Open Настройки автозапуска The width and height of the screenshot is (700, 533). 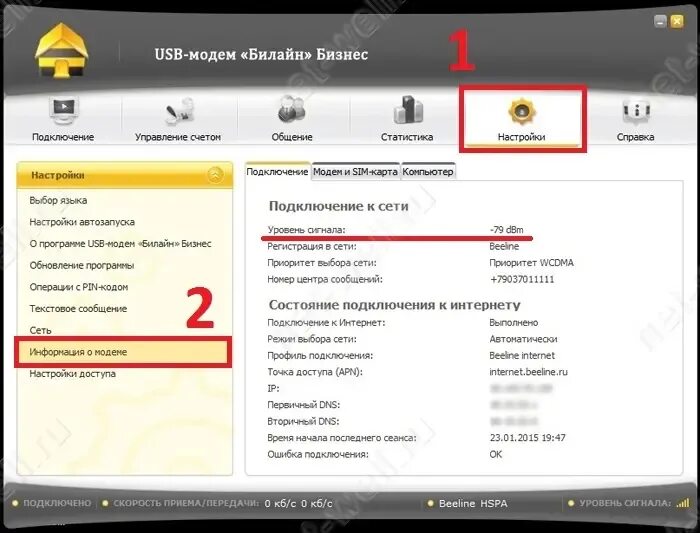point(82,222)
